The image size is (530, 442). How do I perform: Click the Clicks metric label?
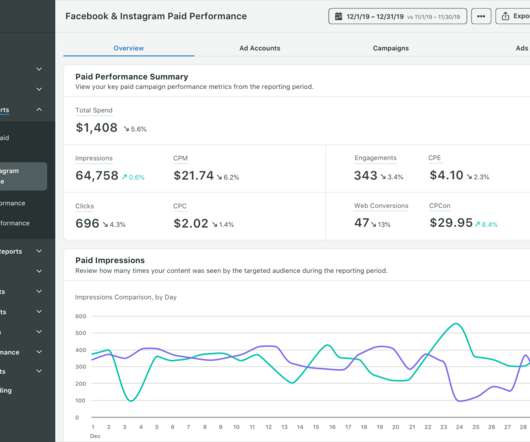85,206
